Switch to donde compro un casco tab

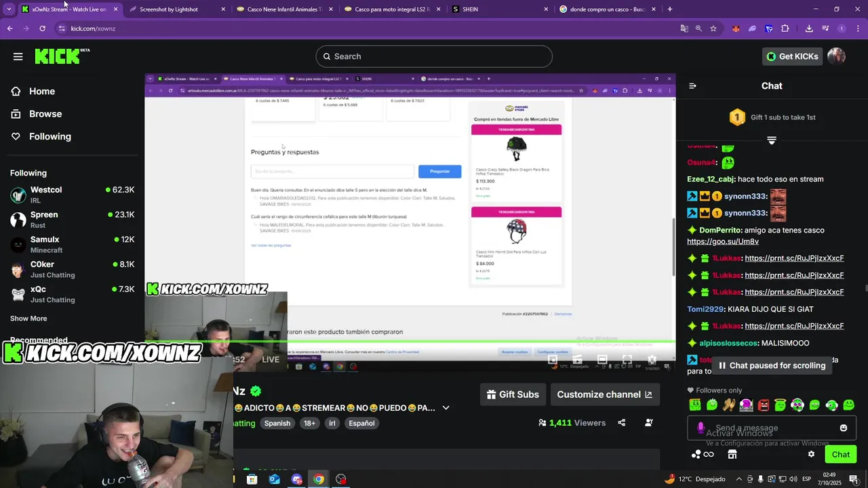(x=608, y=9)
